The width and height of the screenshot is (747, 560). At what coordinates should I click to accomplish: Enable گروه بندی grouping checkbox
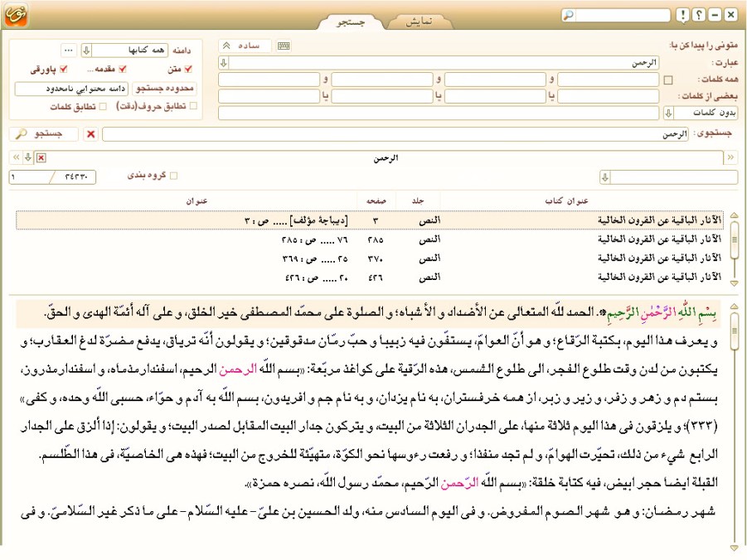174,176
